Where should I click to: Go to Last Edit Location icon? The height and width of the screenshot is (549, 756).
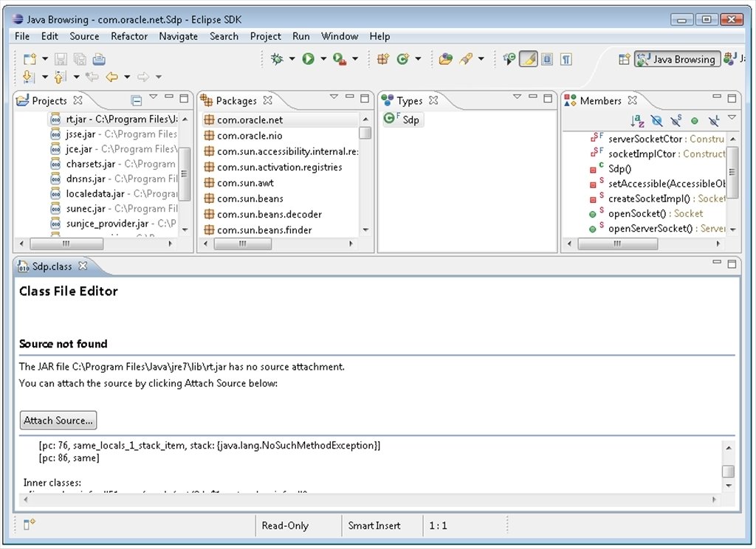click(92, 77)
